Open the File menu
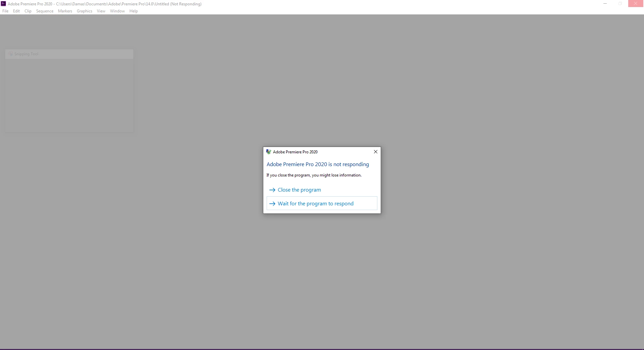 click(x=5, y=11)
